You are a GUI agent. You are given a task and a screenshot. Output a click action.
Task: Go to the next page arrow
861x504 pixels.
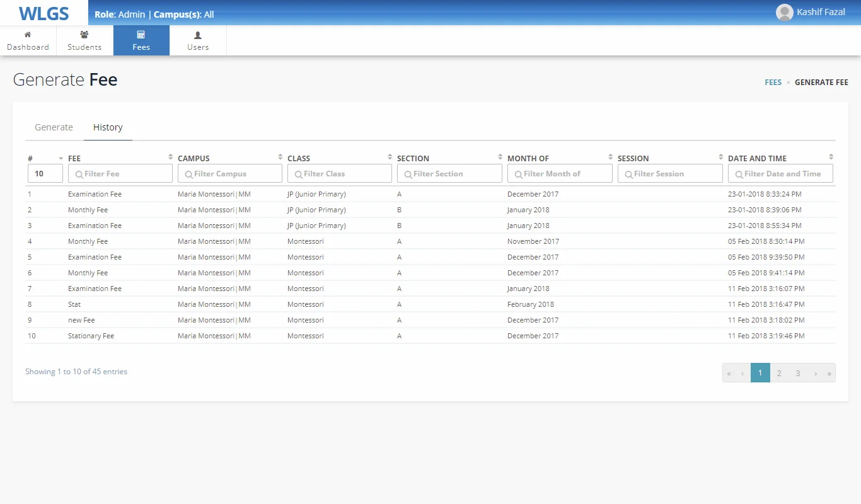point(816,373)
